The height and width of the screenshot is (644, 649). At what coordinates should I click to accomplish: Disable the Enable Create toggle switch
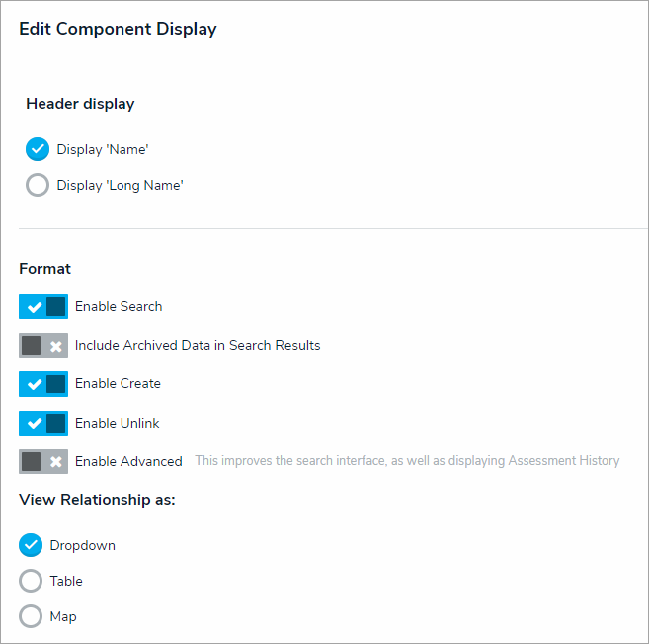43,384
